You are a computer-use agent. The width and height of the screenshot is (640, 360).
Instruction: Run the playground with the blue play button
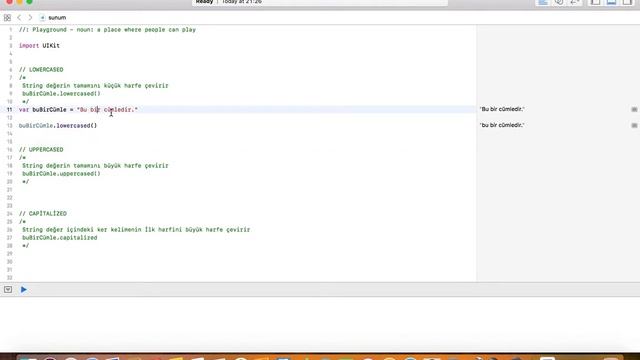[24, 289]
